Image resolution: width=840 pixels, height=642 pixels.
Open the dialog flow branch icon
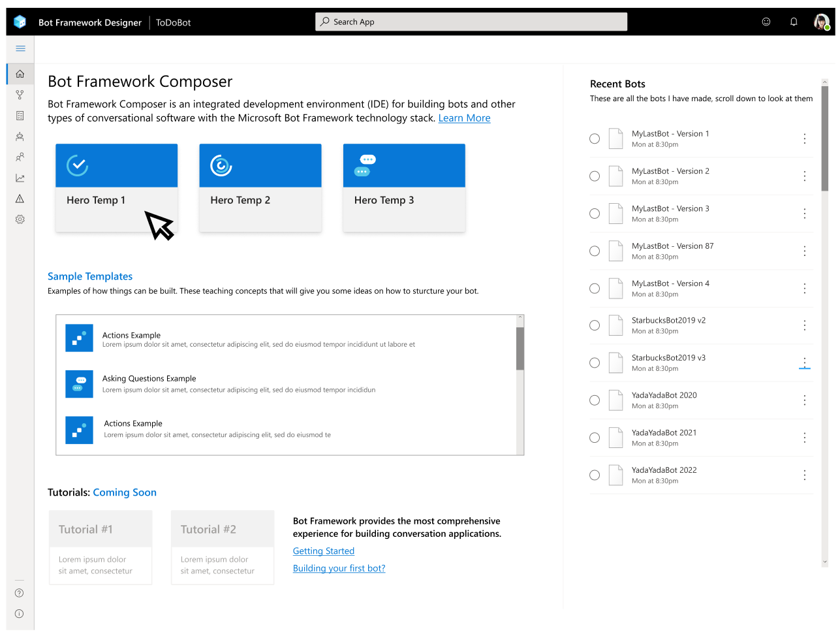20,95
